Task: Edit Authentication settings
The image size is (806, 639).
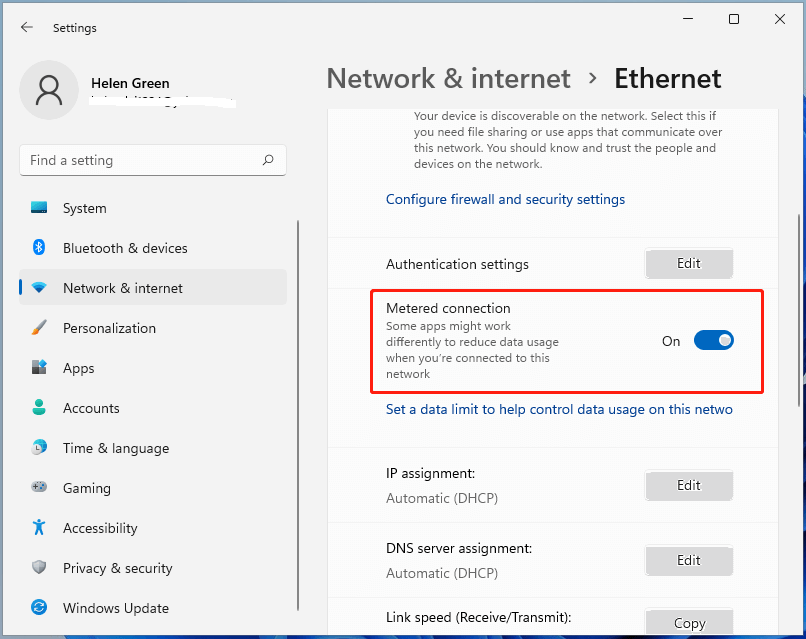Action: [689, 263]
